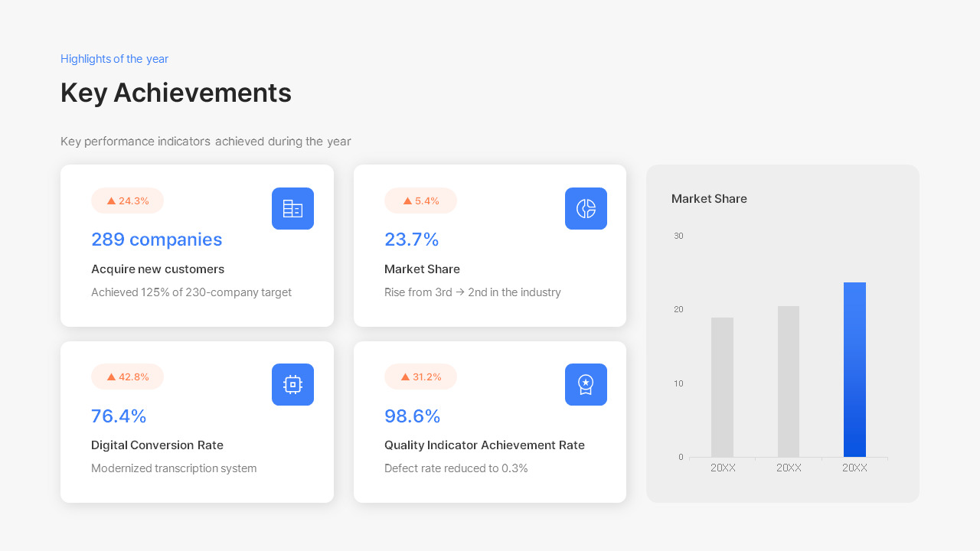Image resolution: width=980 pixels, height=551 pixels.
Task: Select the Key Achievements heading
Action: [x=176, y=93]
